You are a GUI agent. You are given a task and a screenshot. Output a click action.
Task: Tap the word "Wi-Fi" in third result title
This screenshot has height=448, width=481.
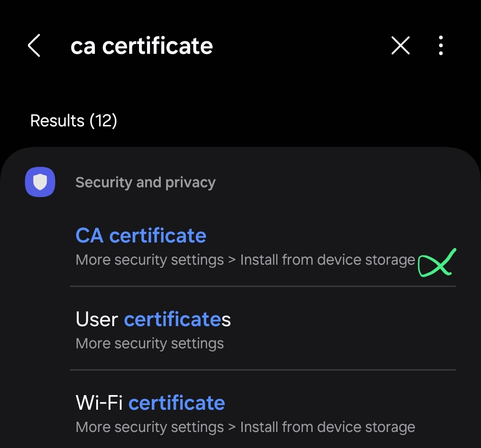[x=99, y=403]
